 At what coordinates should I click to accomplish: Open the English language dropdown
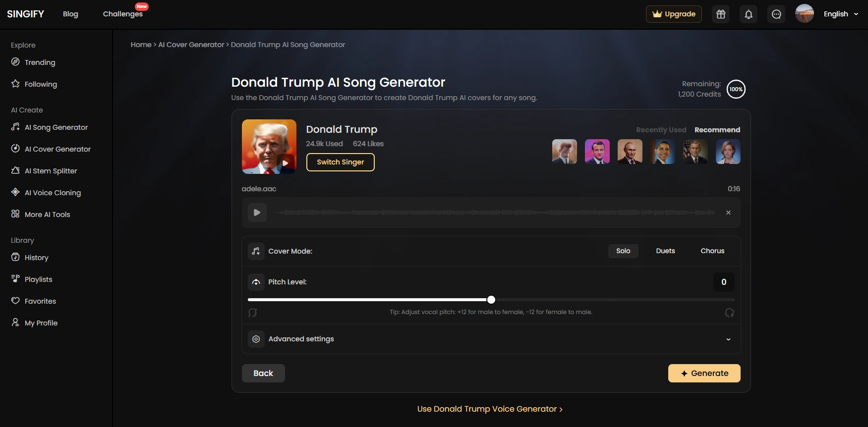point(841,14)
